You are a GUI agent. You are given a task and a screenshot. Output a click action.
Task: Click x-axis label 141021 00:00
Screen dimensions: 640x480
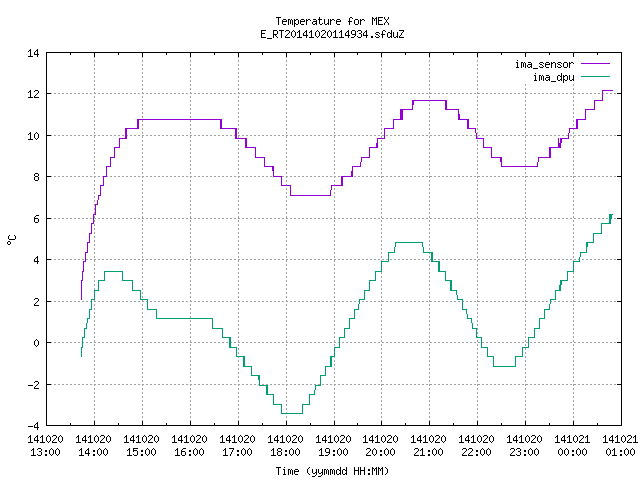click(x=572, y=446)
